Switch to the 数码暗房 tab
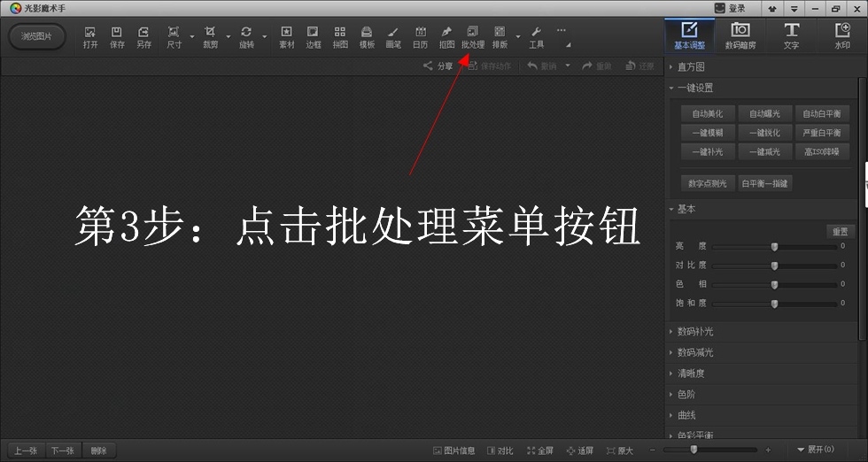Screen dimensions: 868x462 (739, 36)
